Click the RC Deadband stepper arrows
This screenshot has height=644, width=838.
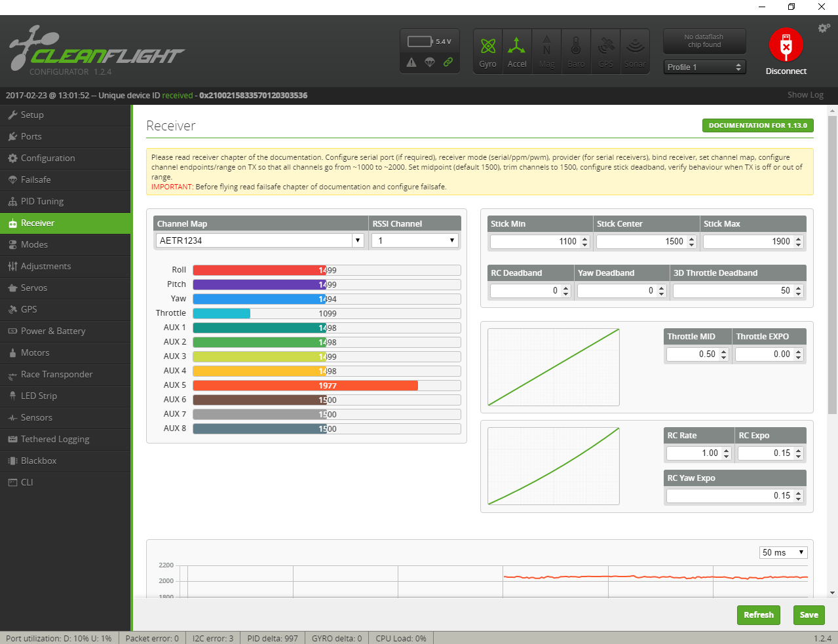(x=566, y=291)
